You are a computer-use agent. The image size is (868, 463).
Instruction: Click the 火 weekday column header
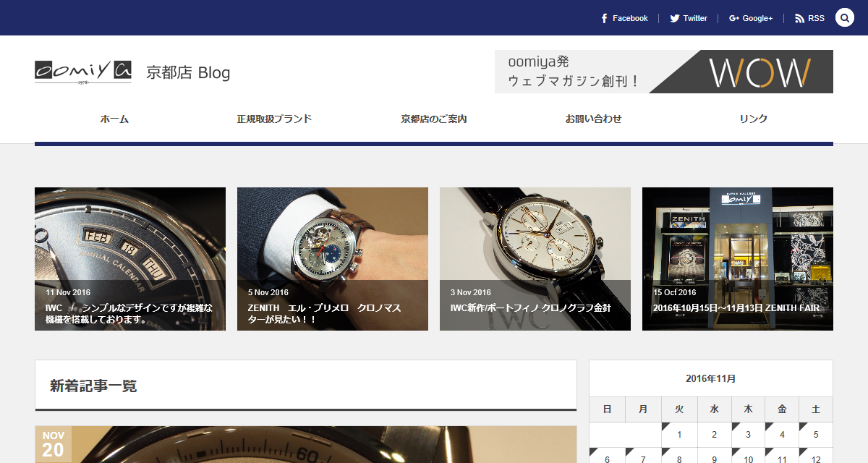coord(679,409)
